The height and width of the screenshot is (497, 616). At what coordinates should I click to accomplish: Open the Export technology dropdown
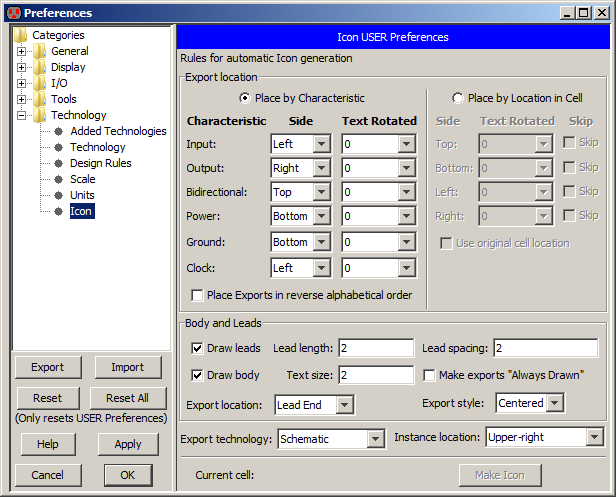375,438
